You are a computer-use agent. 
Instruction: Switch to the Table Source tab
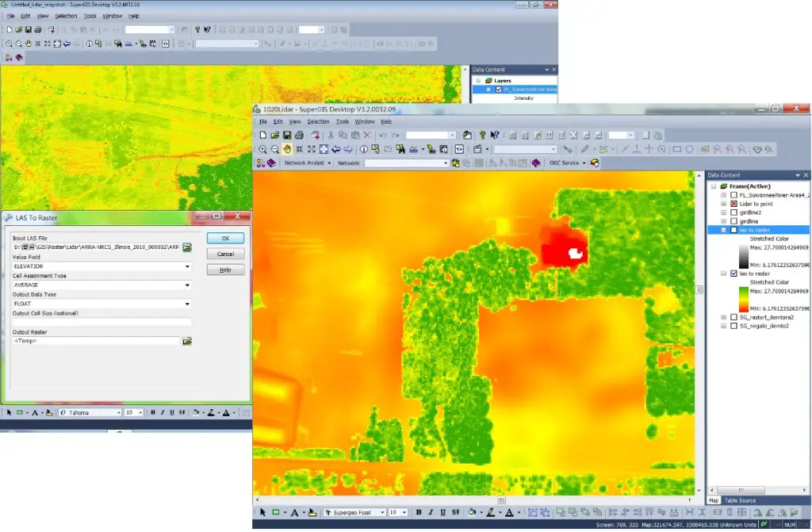pyautogui.click(x=740, y=500)
